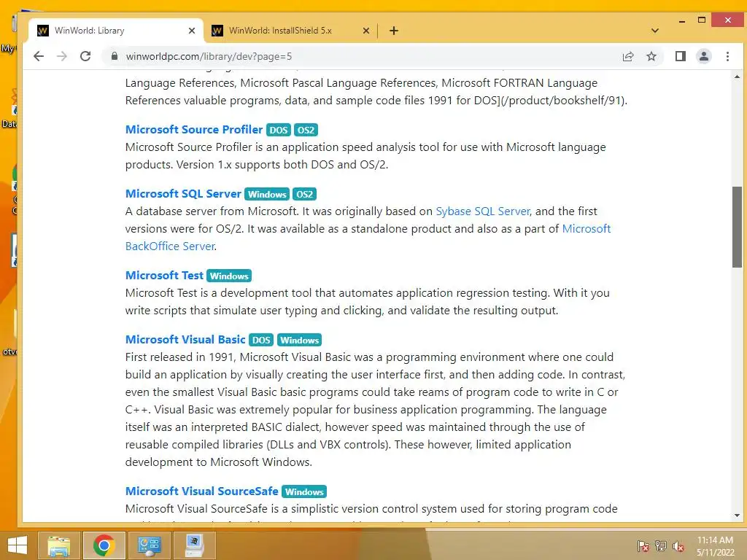Follow the Sybase SQL Server link
The height and width of the screenshot is (560, 747).
(x=483, y=211)
